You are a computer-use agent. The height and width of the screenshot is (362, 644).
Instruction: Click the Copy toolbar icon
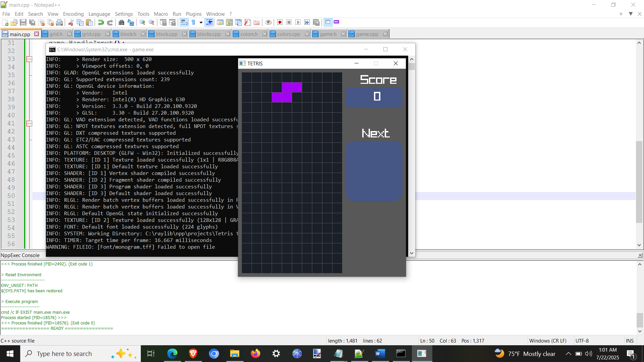point(80,22)
